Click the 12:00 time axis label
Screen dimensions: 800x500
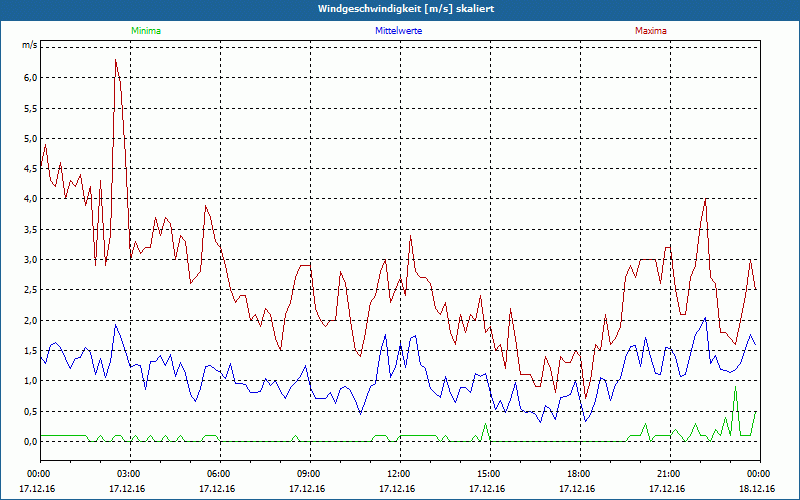(400, 474)
